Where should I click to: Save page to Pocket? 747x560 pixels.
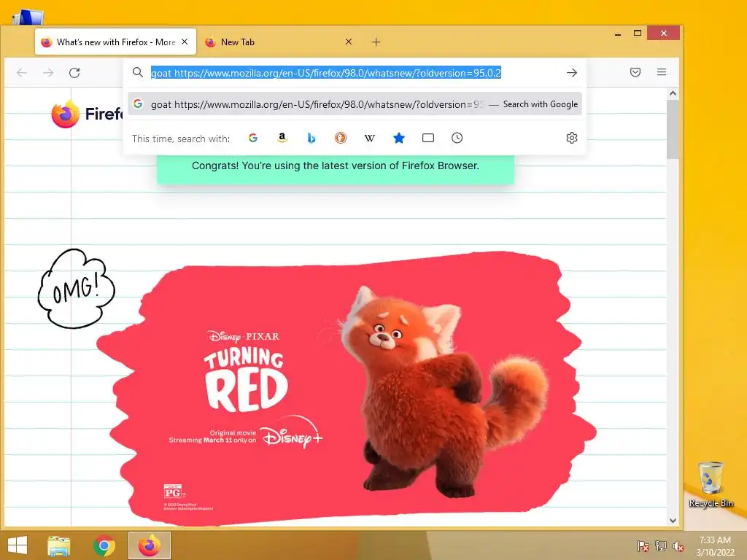click(635, 72)
